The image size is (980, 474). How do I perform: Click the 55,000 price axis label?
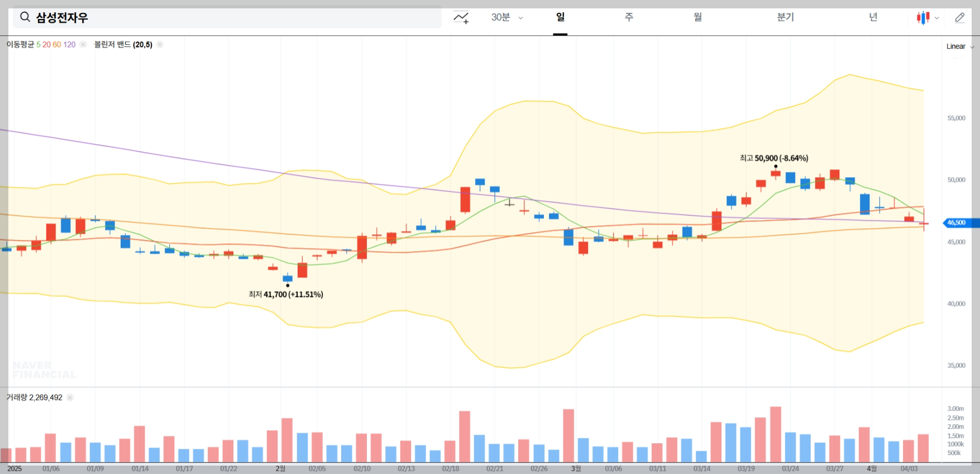click(956, 118)
